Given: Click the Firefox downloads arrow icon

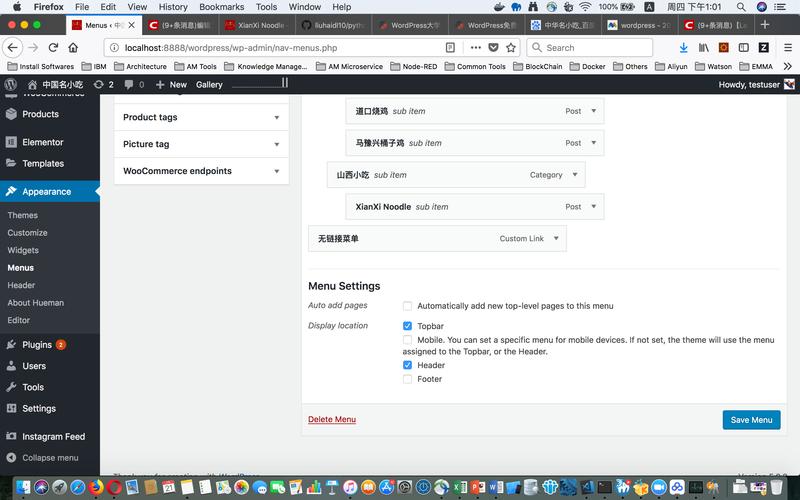Looking at the screenshot, I should (684, 47).
